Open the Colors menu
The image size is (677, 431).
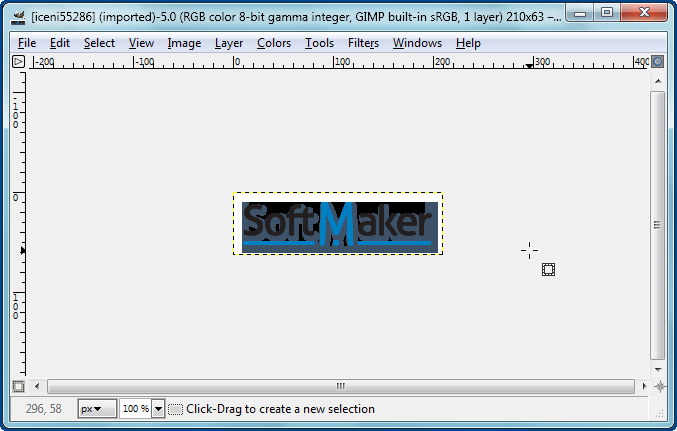coord(273,43)
